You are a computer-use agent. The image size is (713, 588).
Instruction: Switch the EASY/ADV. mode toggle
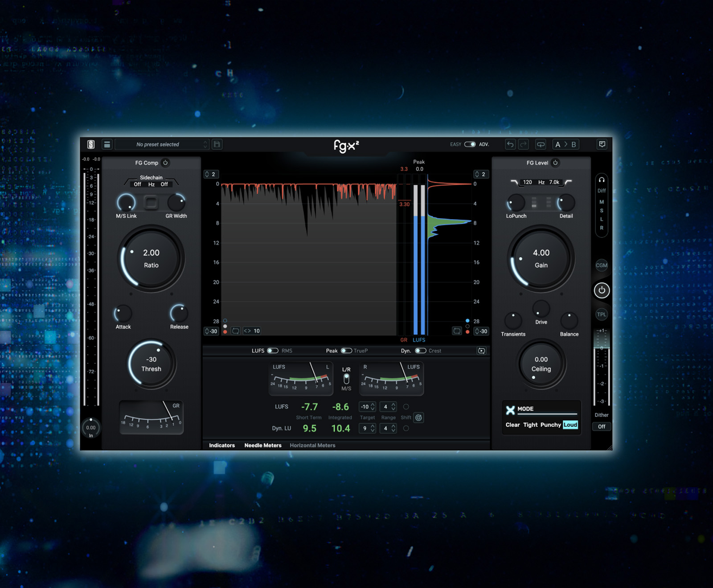[470, 144]
